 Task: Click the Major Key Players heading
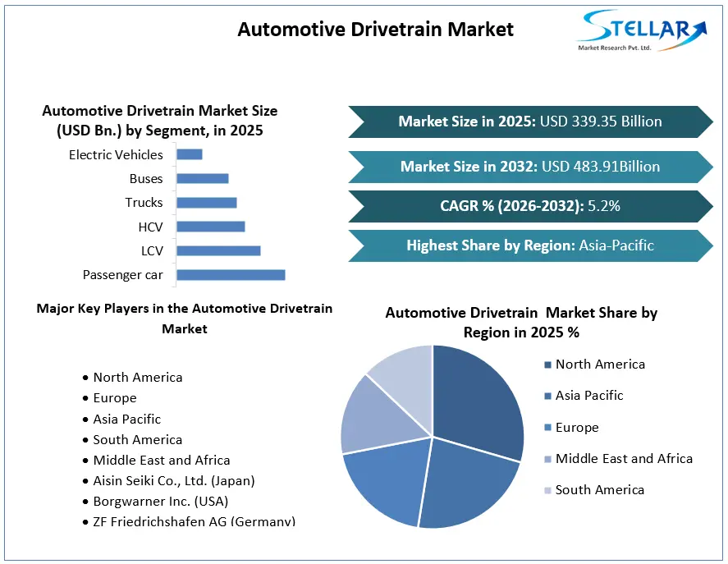(185, 319)
